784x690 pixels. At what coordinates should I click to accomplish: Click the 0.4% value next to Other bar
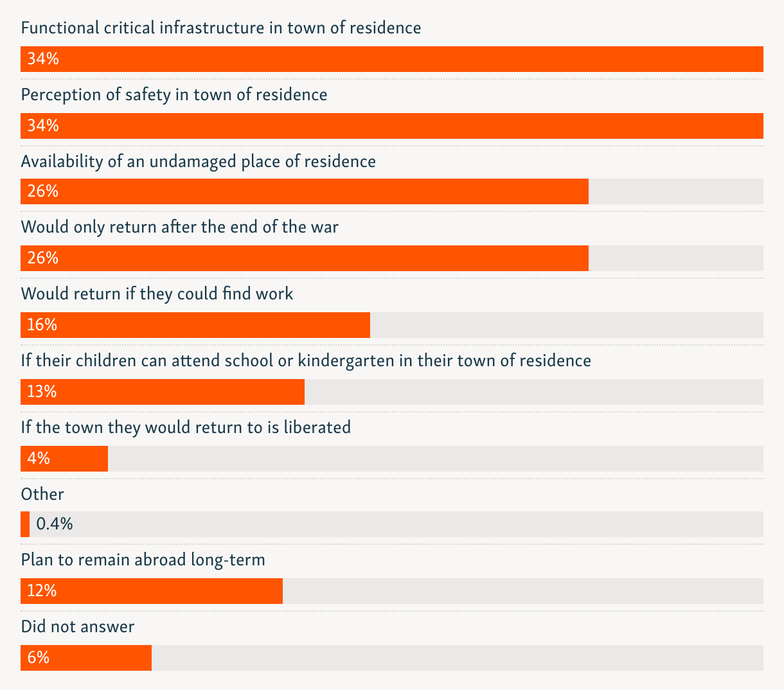[x=55, y=524]
